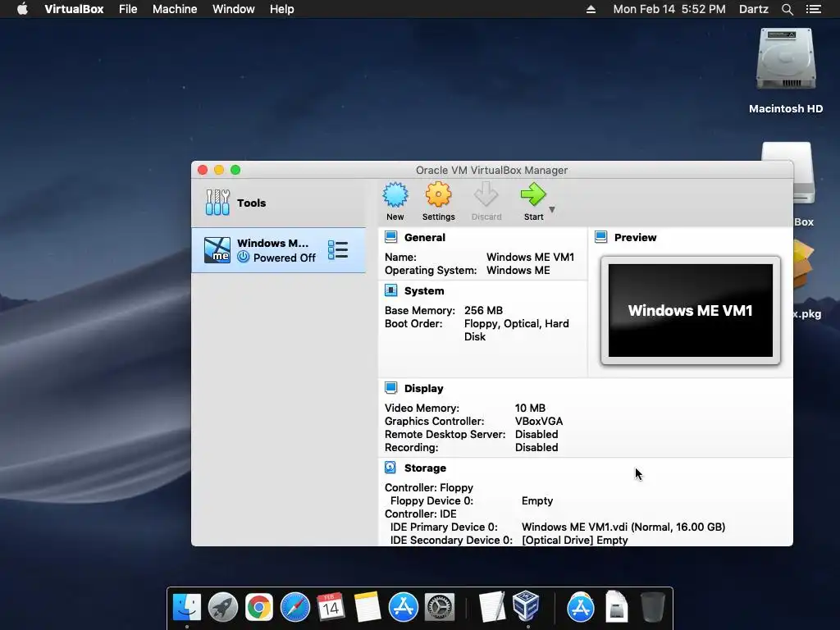Click the Windows ME VM icon
Image resolution: width=840 pixels, height=630 pixels.
217,250
